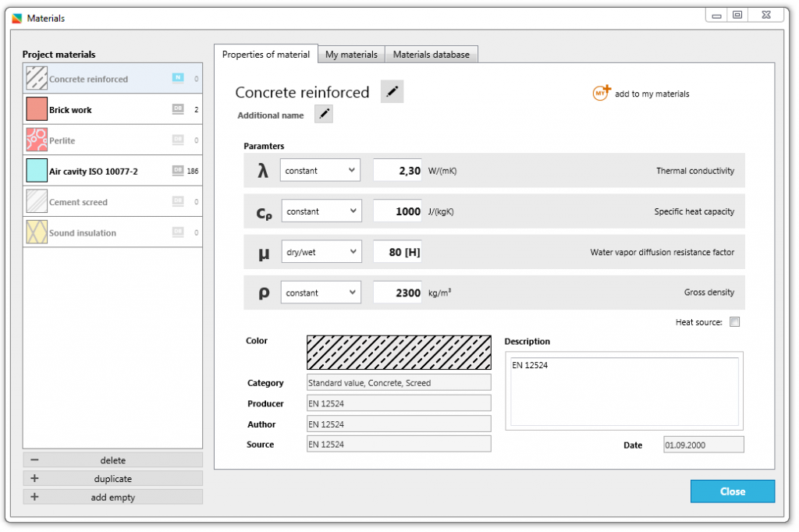Click the pencil icon to edit material name
Screen dimensions: 799x532
tap(392, 91)
